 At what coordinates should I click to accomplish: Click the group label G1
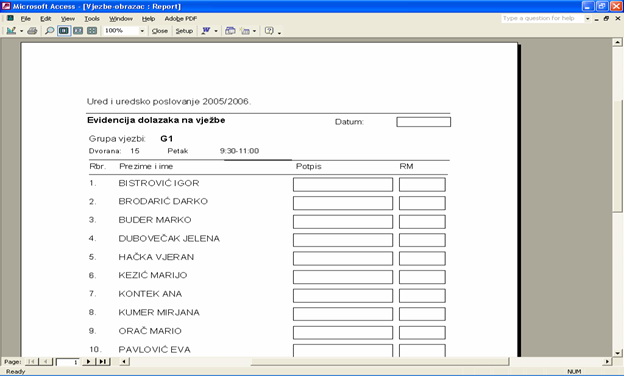[x=166, y=139]
